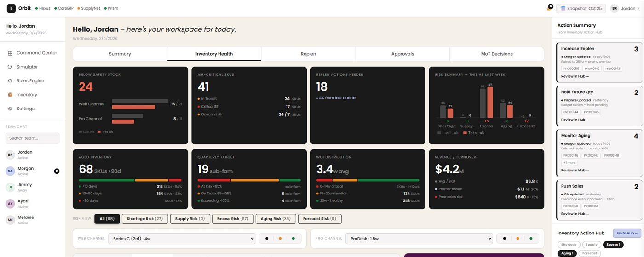Click the Go to Hub button
This screenshot has width=644, height=257.
click(x=627, y=233)
